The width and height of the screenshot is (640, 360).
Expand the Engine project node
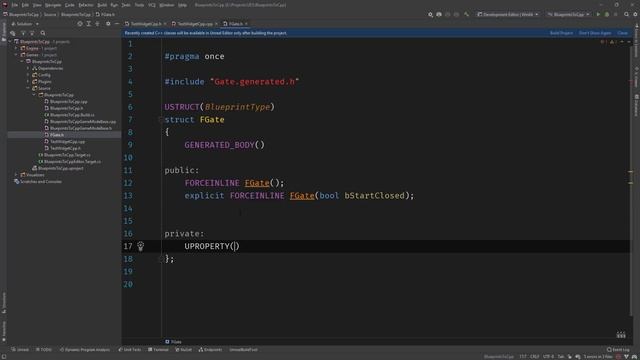click(16, 48)
